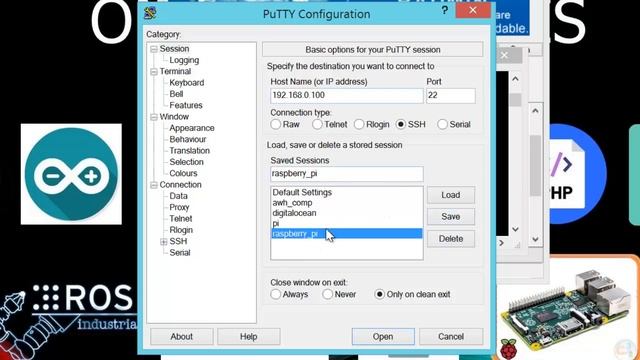Click the Save session button
Viewport: 640px width, 360px height.
(451, 217)
